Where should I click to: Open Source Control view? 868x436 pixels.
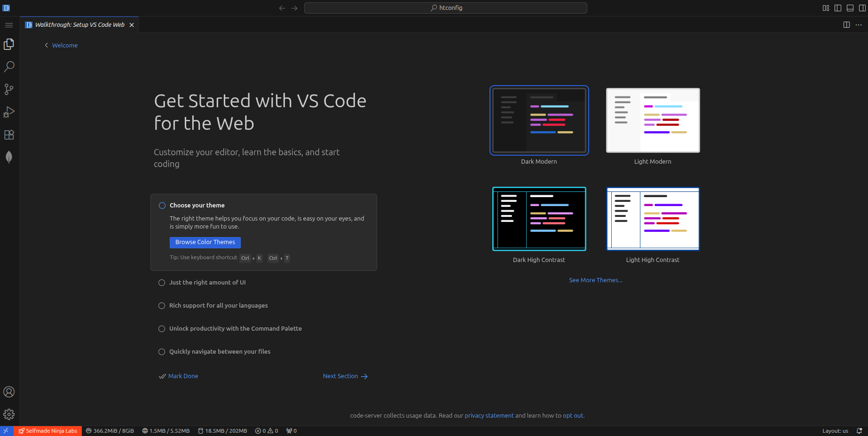9,89
